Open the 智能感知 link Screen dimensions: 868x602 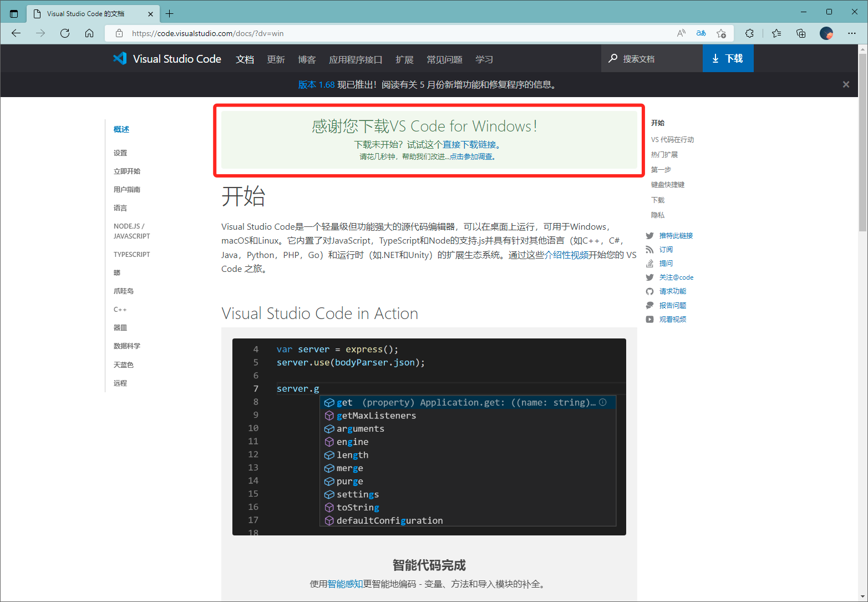pos(345,584)
